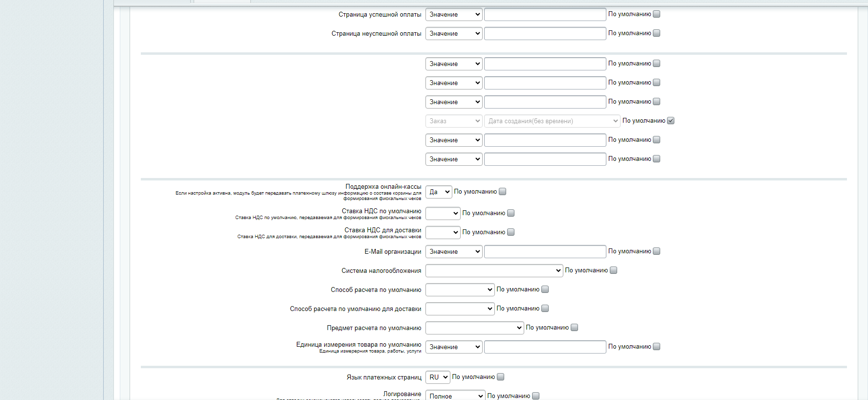Toggle default checkbox for Поддержка онлайн-кассы
Screen dimensions: 868x400
[x=502, y=192]
